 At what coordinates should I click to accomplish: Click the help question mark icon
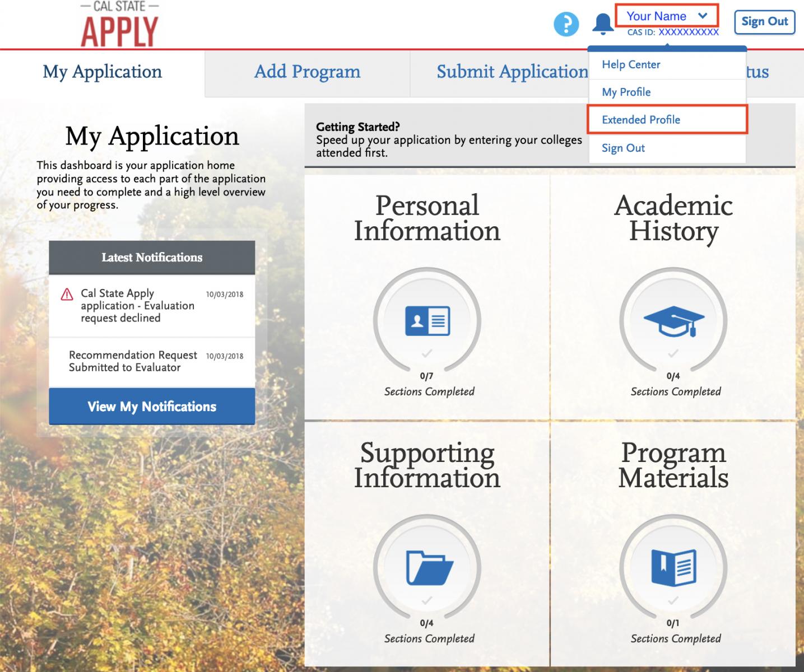click(567, 24)
